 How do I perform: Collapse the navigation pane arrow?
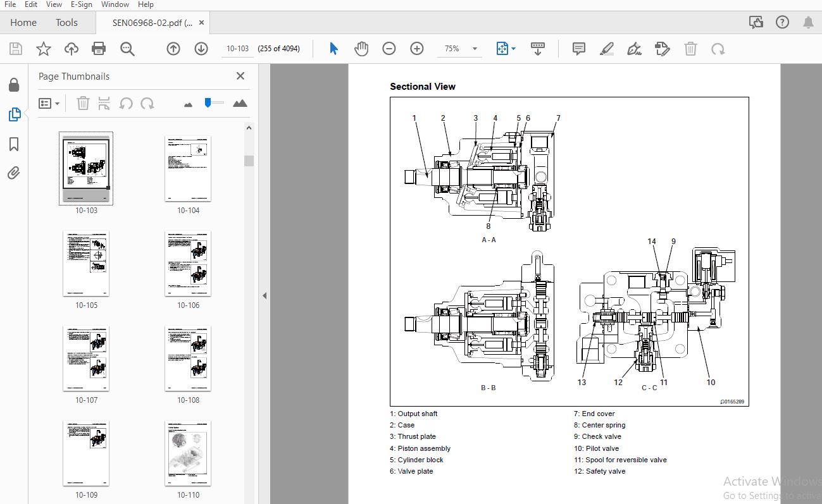pos(265,295)
